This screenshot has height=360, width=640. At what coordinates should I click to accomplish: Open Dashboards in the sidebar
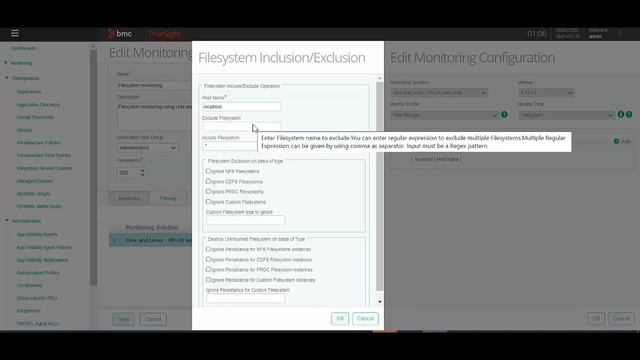[x=23, y=48]
